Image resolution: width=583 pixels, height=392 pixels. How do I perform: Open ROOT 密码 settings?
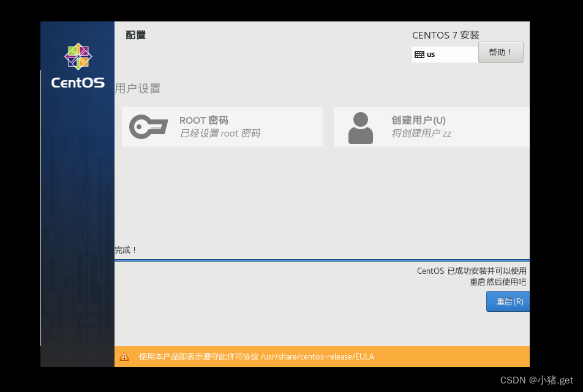222,127
